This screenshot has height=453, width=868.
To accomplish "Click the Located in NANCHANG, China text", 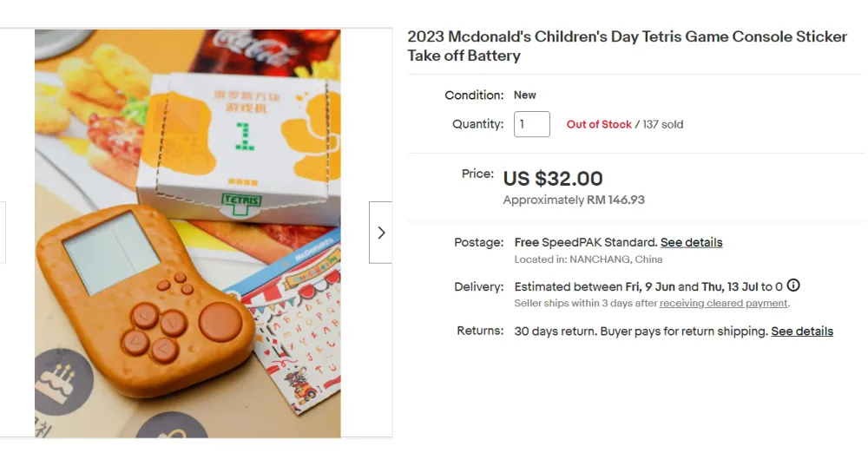I will (x=589, y=259).
